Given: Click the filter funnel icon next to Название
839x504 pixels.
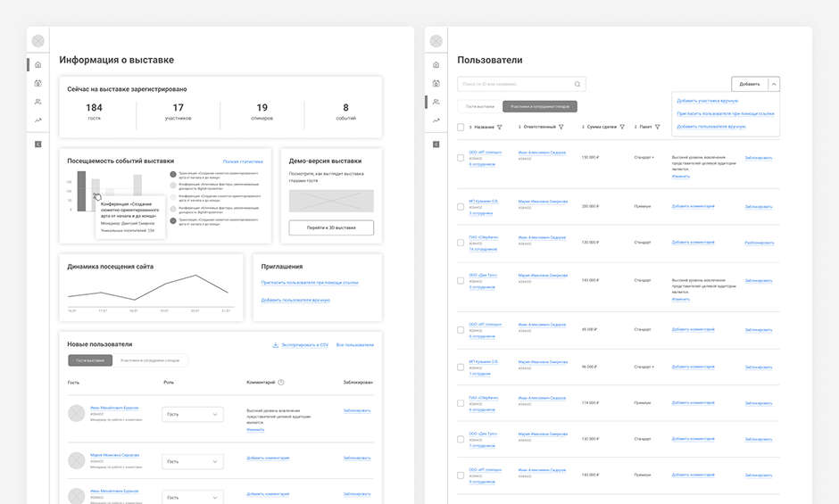Looking at the screenshot, I should pyautogui.click(x=500, y=128).
